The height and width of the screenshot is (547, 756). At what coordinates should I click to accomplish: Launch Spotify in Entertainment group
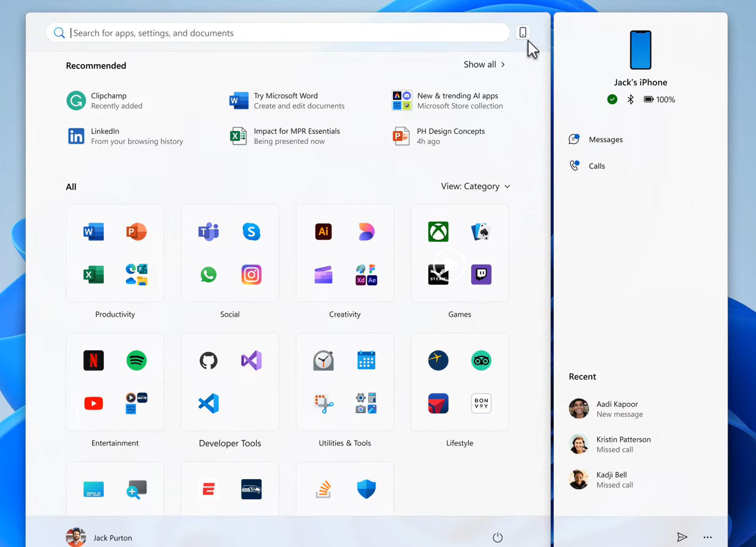pos(136,360)
